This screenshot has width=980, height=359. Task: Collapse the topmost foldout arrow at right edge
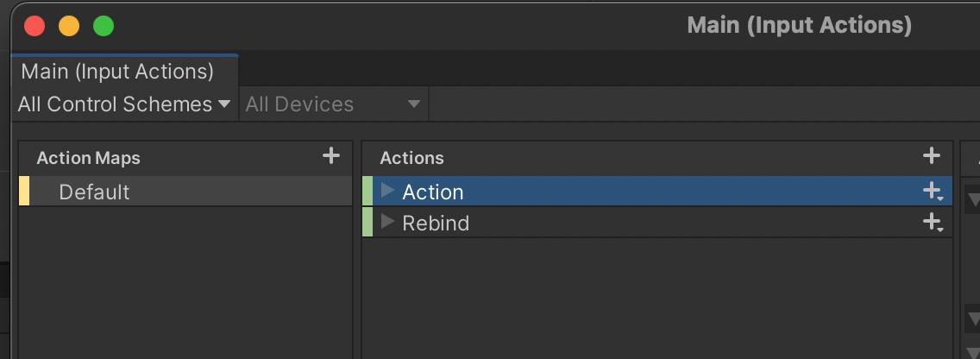(x=973, y=201)
